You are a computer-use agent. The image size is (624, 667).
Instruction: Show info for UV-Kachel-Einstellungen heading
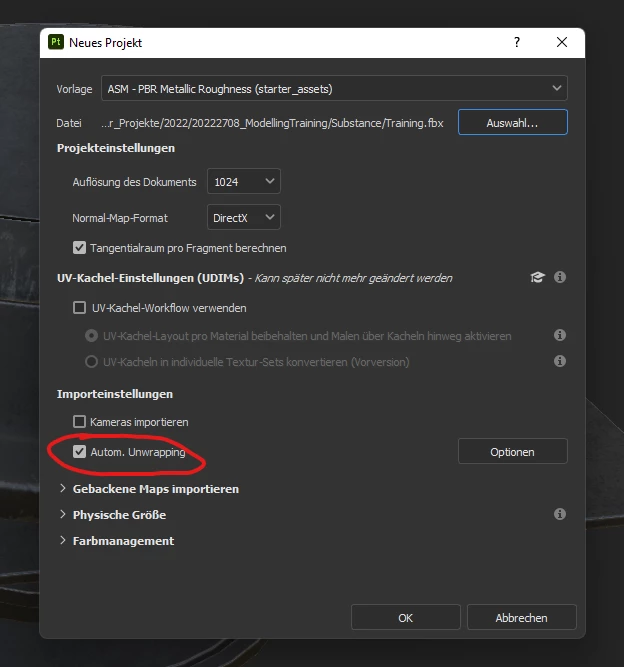pyautogui.click(x=560, y=277)
